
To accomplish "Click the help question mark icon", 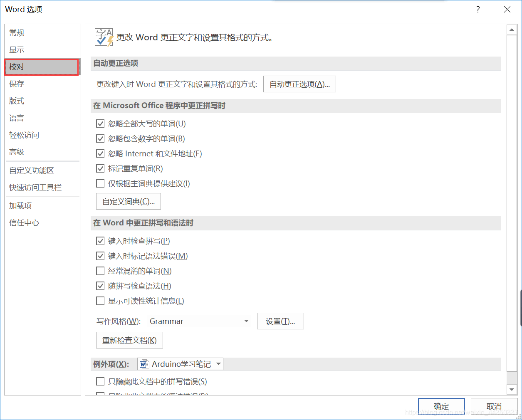I will pos(478,9).
